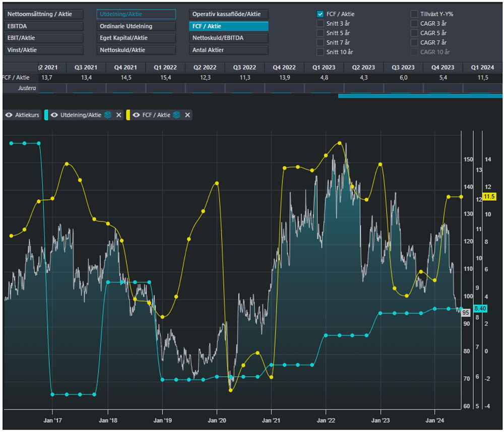This screenshot has height=433, width=504.
Task: Toggle Aktiekurs eye visibility icon
Action: [x=9, y=115]
